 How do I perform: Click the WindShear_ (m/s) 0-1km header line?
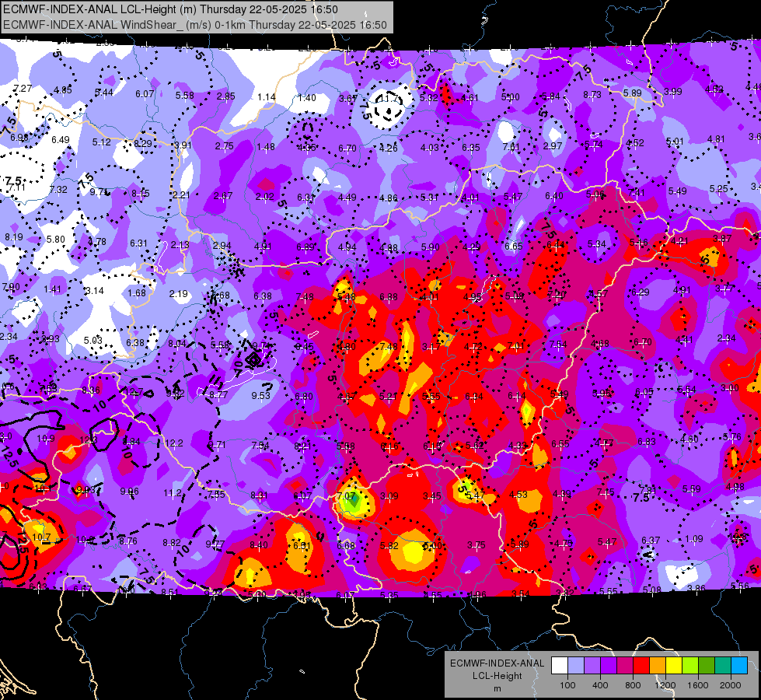tap(195, 25)
